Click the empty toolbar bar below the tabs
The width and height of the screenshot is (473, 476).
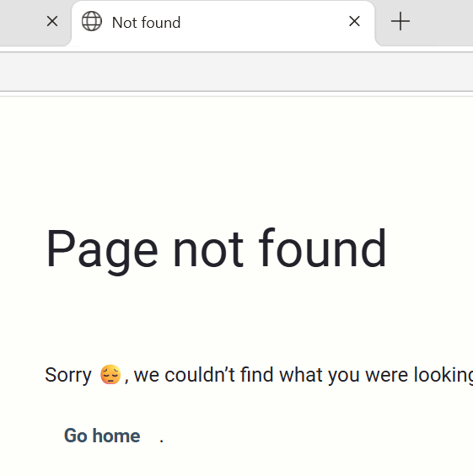[x=236, y=72]
